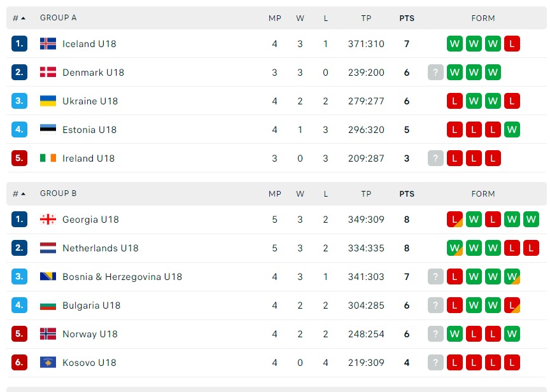Image resolution: width=550 pixels, height=392 pixels.
Task: Click Denmark U18's gray question mark form icon
Action: point(435,73)
